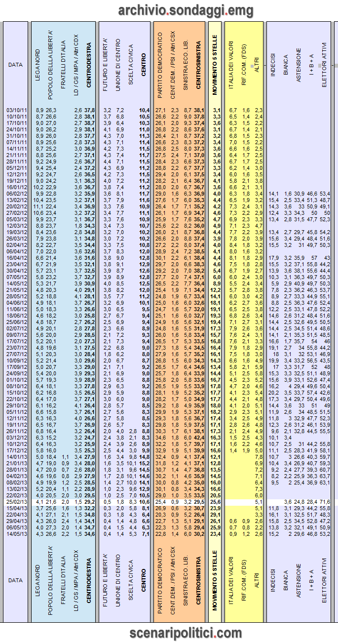Click Centrosinistra value 30,2 in 14/05/13 row
The width and height of the screenshot is (338, 644).
pos(199,533)
